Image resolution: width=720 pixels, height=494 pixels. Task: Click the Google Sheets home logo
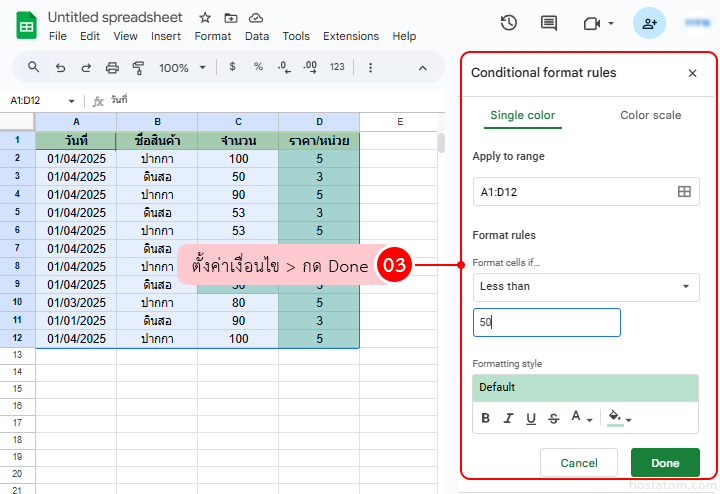(26, 26)
